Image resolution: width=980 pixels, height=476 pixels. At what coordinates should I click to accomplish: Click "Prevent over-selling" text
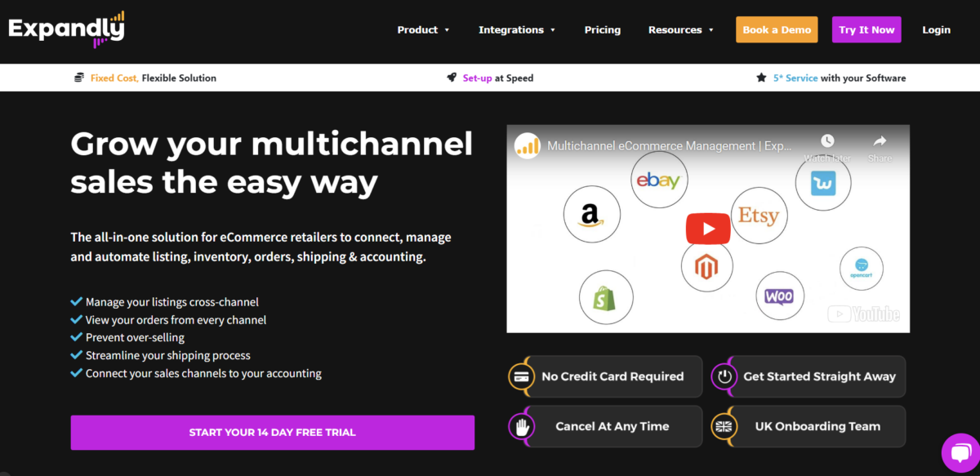(135, 337)
